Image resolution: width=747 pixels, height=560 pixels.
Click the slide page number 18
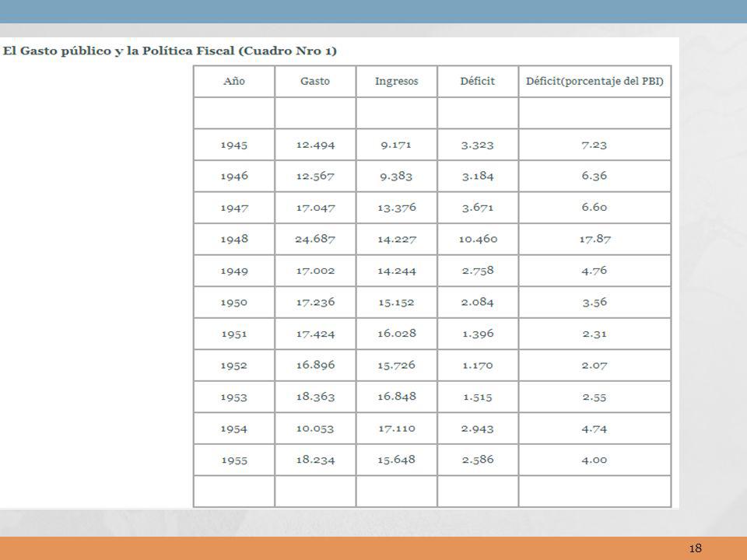pos(695,548)
